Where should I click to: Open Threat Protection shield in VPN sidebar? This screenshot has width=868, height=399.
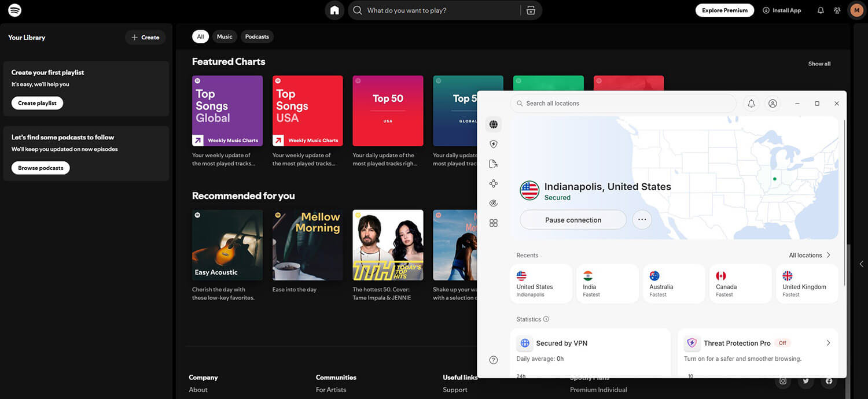click(494, 144)
